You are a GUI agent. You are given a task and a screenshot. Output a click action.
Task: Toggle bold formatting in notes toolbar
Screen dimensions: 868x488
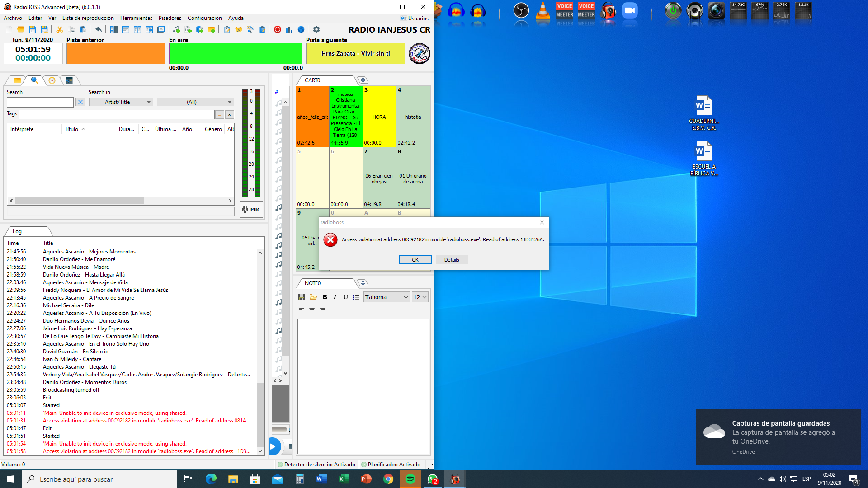coord(325,297)
